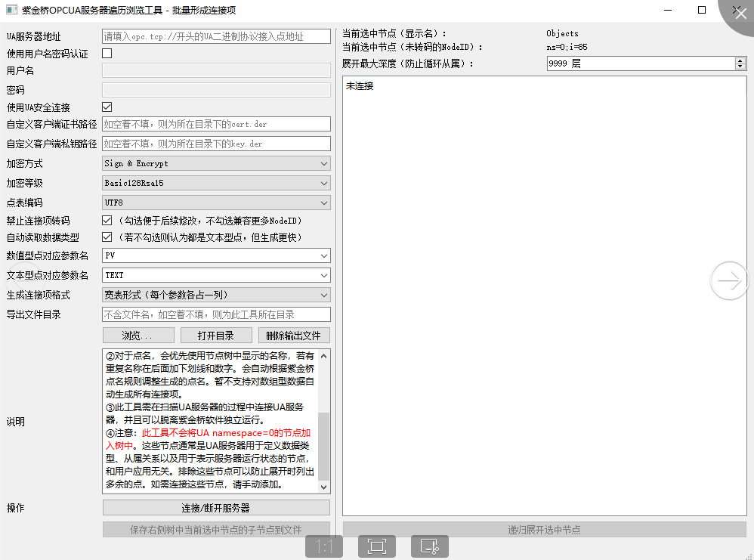Open the 文本型点对应参数名 dropdown showing TEXT
Viewport: 754px width, 560px height.
click(x=216, y=276)
